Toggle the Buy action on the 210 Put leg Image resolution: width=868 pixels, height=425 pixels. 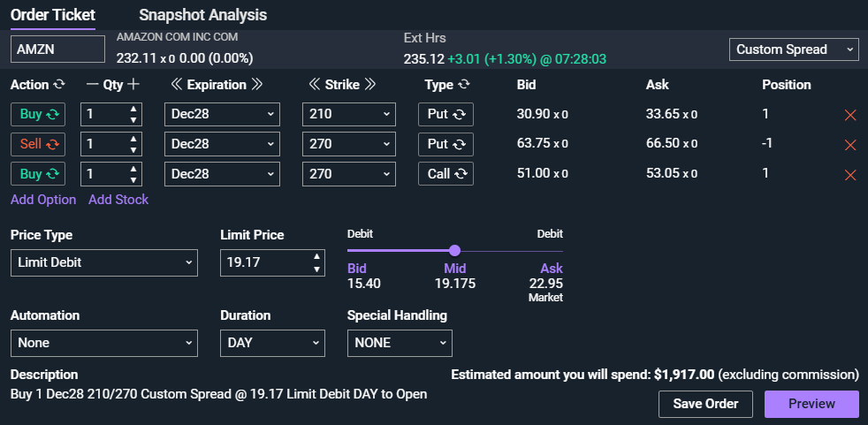[38, 115]
